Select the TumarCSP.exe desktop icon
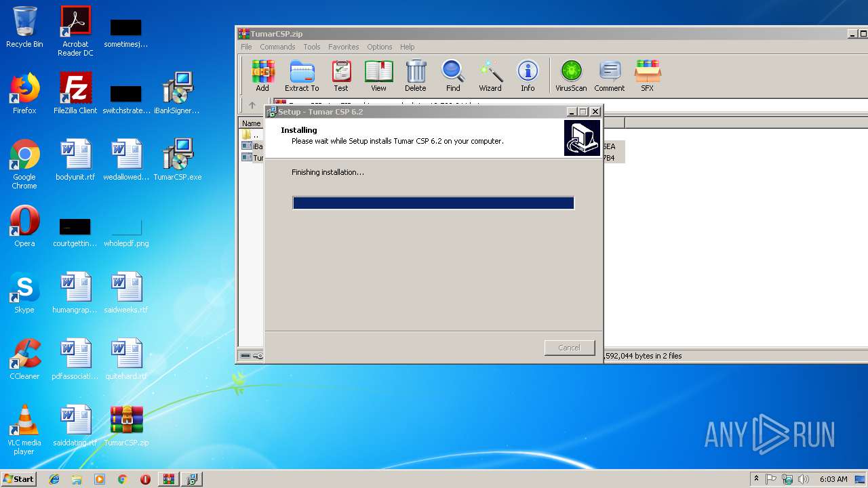The height and width of the screenshot is (488, 868). [x=177, y=160]
